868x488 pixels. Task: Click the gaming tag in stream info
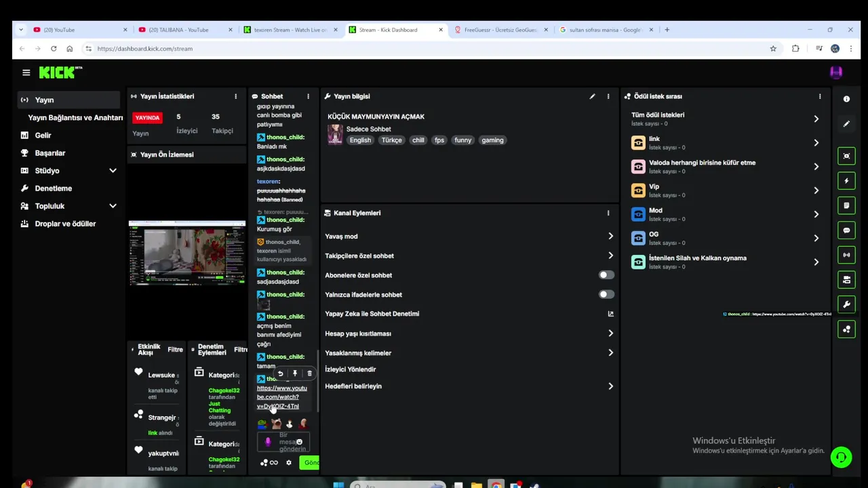pos(492,140)
